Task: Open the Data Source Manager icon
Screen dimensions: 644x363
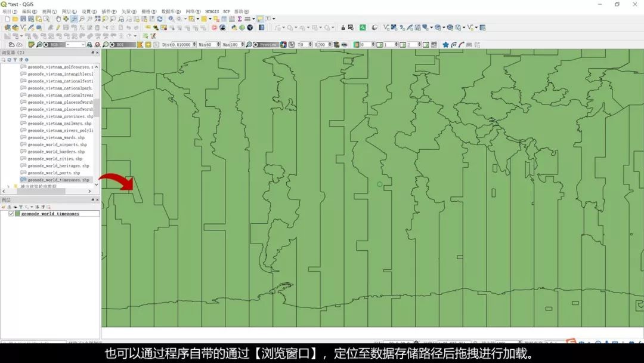Action: pyautogui.click(x=7, y=27)
